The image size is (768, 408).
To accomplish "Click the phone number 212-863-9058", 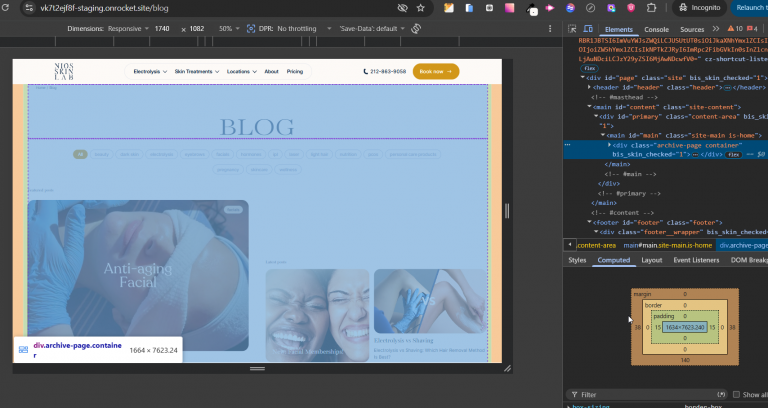I will click(x=384, y=72).
